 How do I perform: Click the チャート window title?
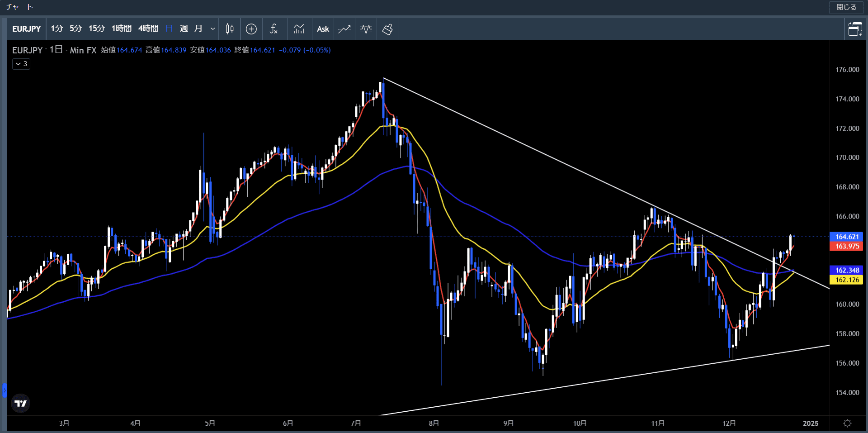click(x=19, y=7)
